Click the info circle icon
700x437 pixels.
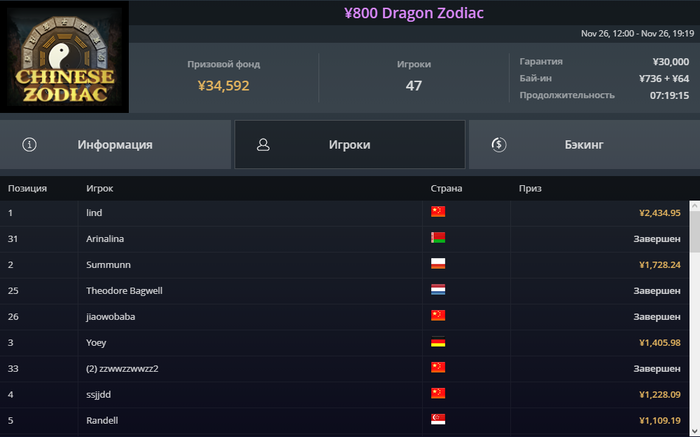[29, 145]
